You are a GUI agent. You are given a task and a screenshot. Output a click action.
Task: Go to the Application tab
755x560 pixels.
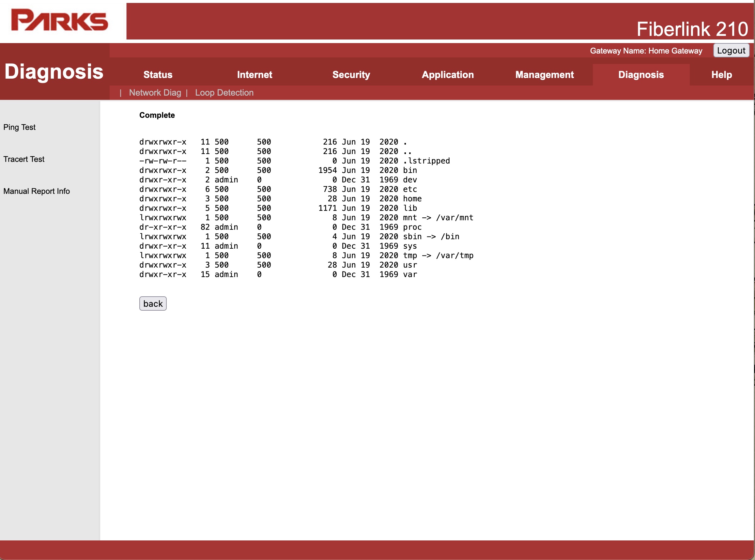(448, 75)
